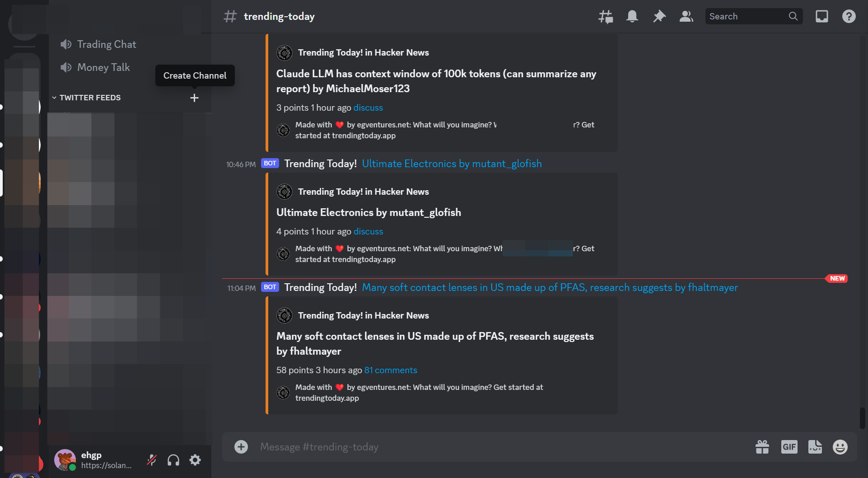Image resolution: width=868 pixels, height=478 pixels.
Task: Click the NEW messages marker badge
Action: [x=837, y=278]
